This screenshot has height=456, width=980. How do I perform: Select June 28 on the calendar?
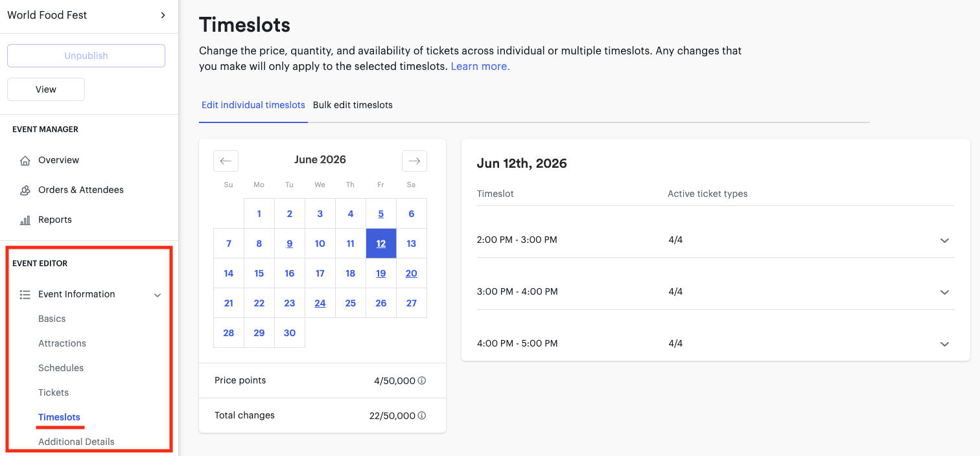tap(229, 333)
